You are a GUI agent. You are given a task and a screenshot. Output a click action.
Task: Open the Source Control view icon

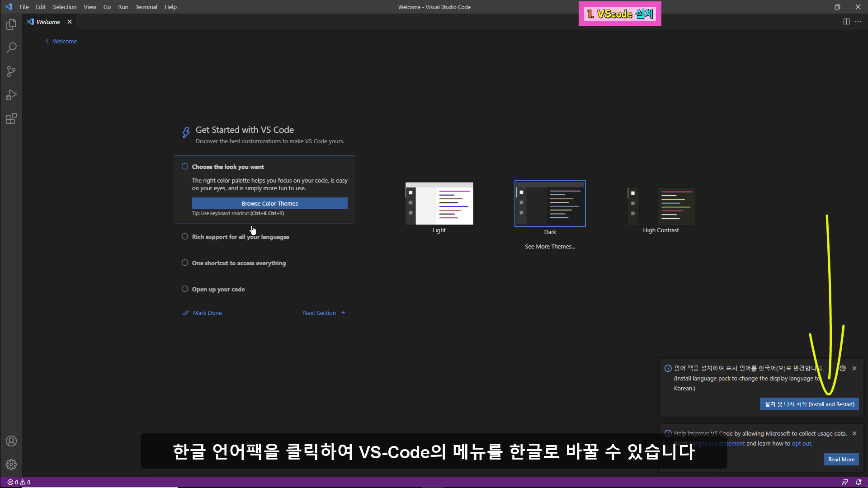tap(11, 71)
